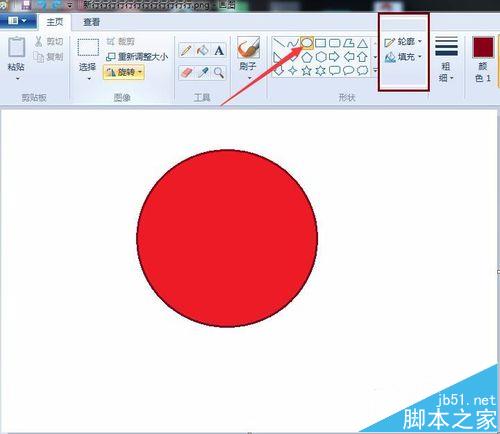This screenshot has height=434, width=500.
Task: Open the 粗细 line size dropdown
Action: (x=446, y=59)
